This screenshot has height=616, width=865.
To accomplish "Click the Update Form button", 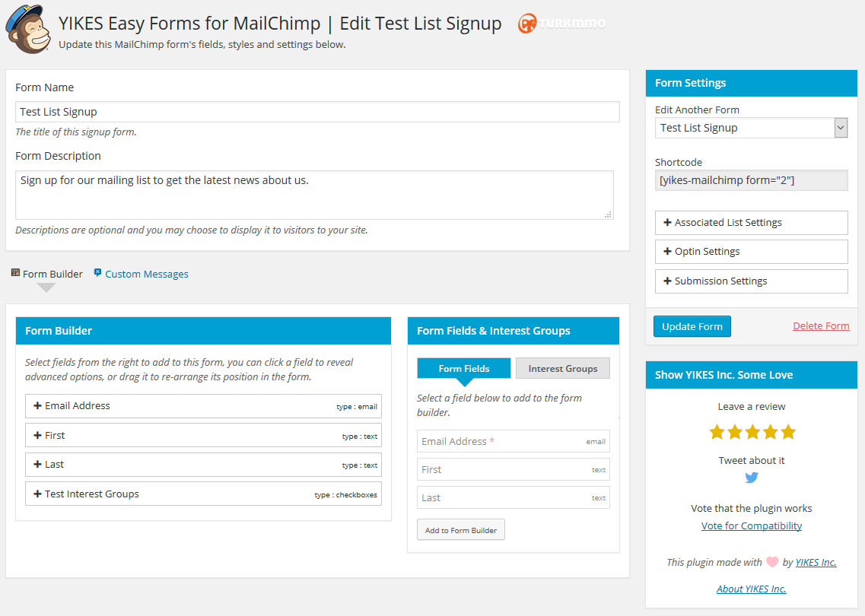I will click(692, 326).
